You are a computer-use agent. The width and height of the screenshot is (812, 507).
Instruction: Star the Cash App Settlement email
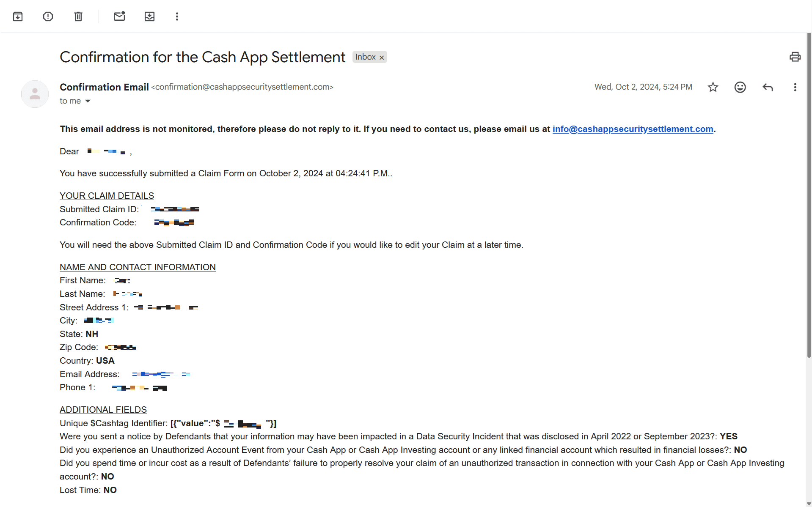713,87
